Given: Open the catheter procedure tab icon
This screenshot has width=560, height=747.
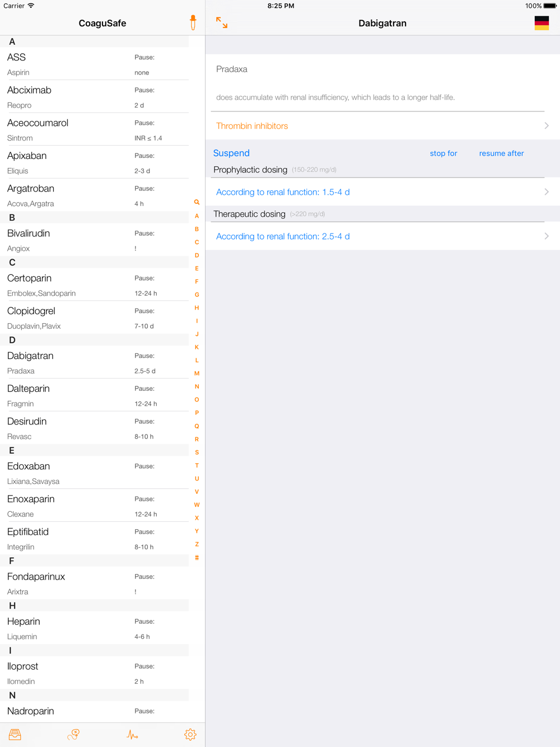Looking at the screenshot, I should pyautogui.click(x=73, y=735).
